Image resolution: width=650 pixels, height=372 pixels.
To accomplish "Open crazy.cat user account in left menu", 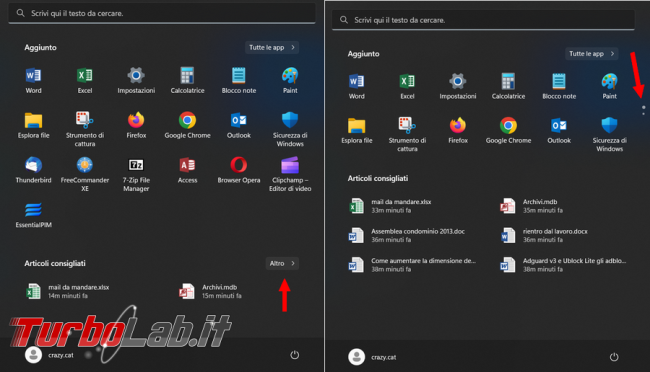I will point(49,355).
